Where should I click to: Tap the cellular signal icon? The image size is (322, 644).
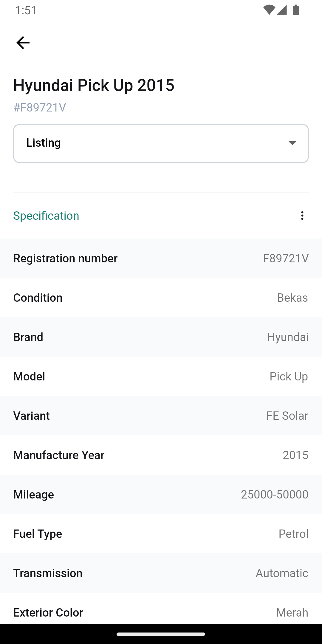pos(281,10)
